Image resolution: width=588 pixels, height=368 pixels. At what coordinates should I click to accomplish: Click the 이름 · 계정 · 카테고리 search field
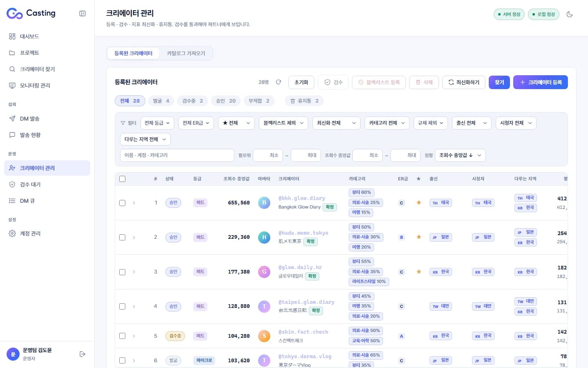[x=177, y=155]
